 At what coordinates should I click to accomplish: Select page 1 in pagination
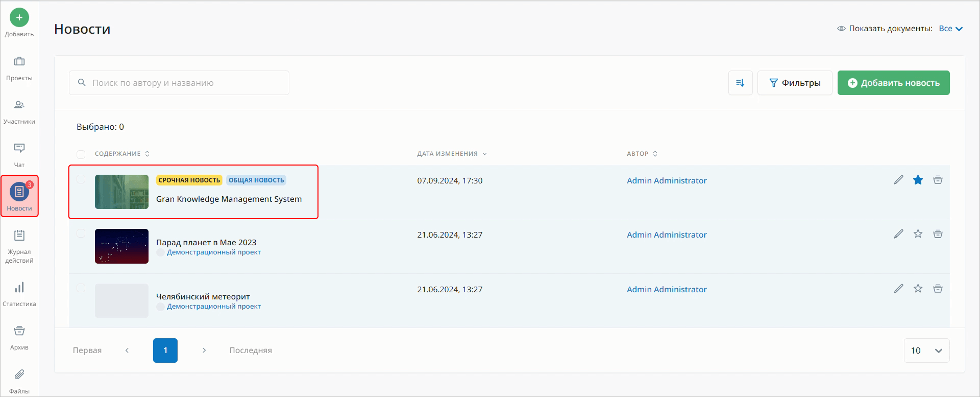coord(165,351)
